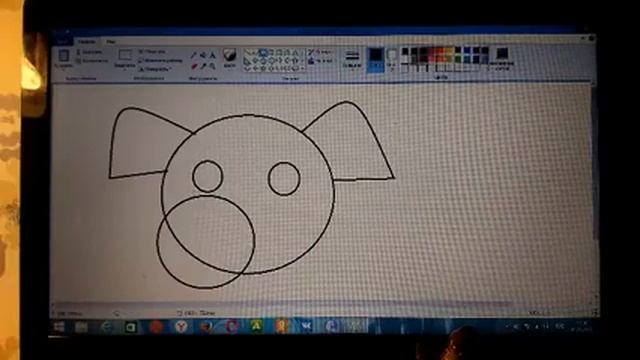The height and width of the screenshot is (360, 640).
Task: Click the Cut command
Action: point(89,52)
